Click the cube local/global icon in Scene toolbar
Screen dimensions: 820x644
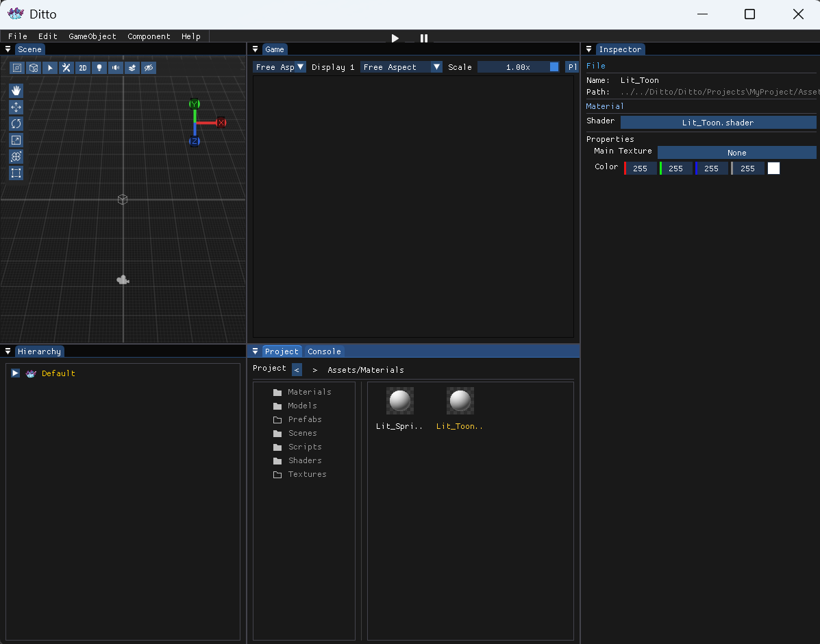[x=34, y=68]
